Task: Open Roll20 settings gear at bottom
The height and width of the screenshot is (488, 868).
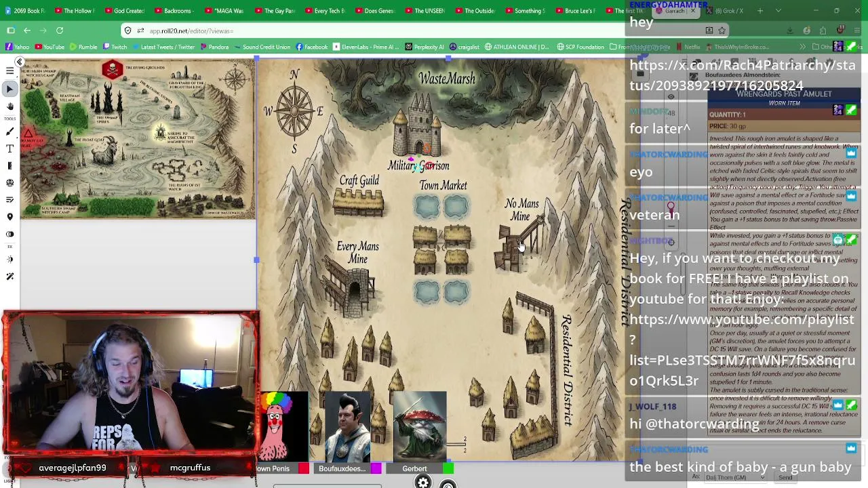Action: pyautogui.click(x=423, y=483)
